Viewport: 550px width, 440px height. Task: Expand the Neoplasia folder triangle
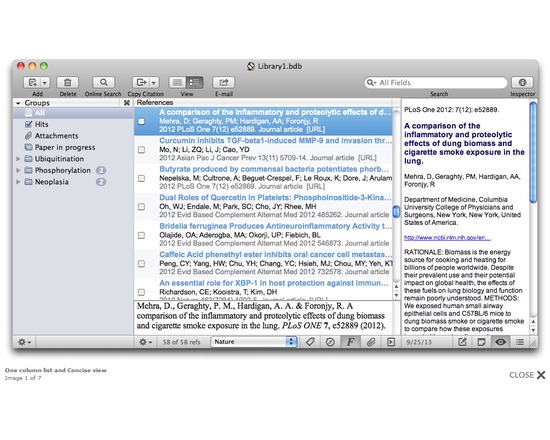(x=18, y=182)
